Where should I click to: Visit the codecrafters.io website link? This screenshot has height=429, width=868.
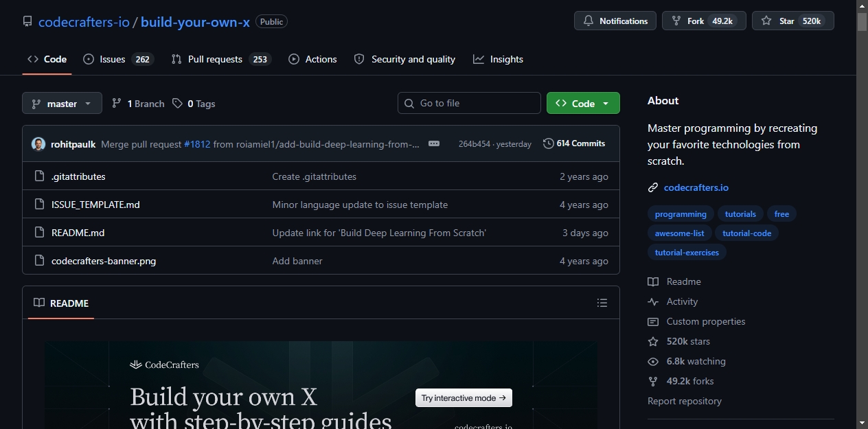point(696,187)
